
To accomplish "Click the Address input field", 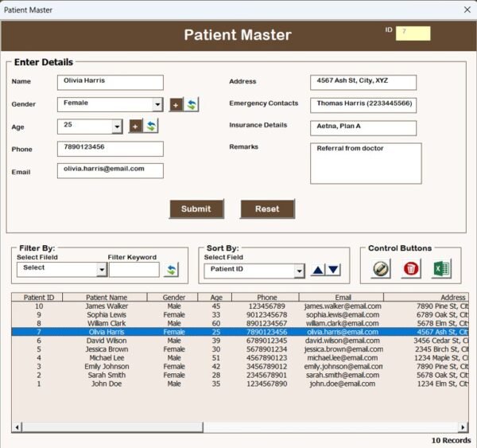I will (x=363, y=83).
